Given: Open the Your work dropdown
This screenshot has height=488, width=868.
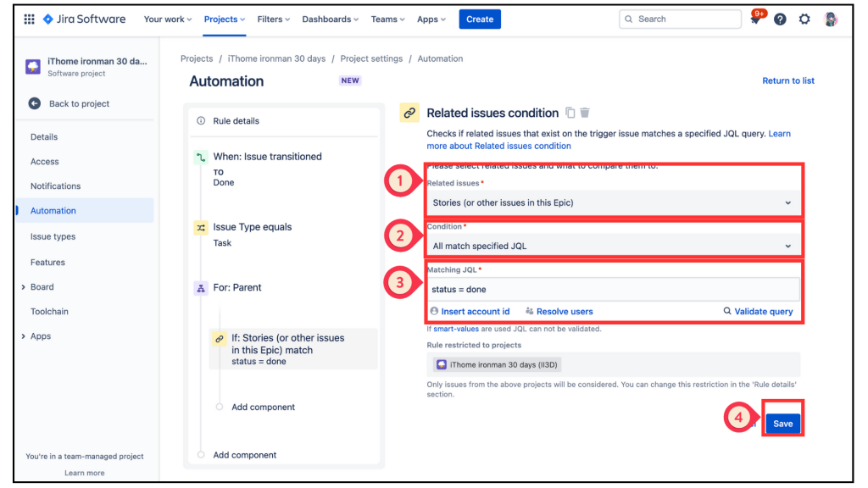Looking at the screenshot, I should pos(168,19).
